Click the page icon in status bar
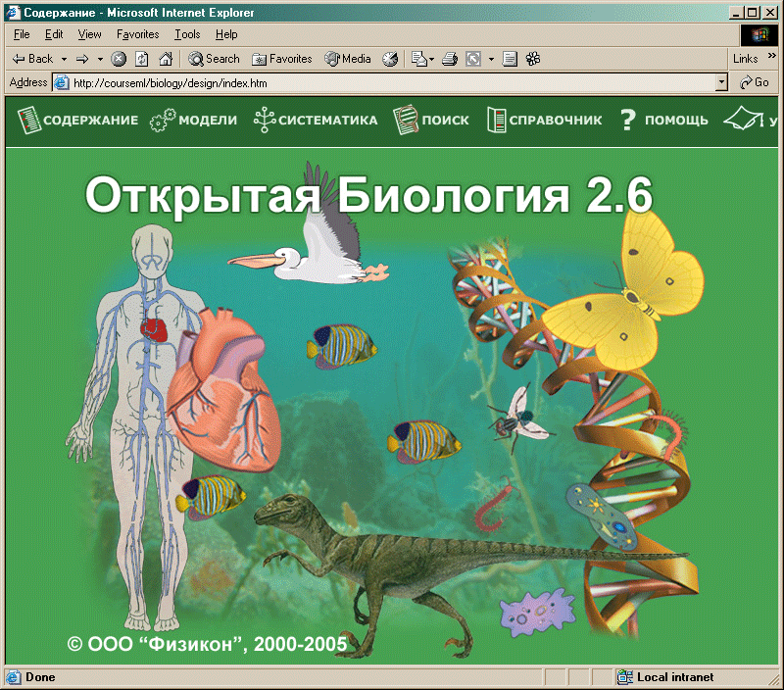 pos(13,677)
